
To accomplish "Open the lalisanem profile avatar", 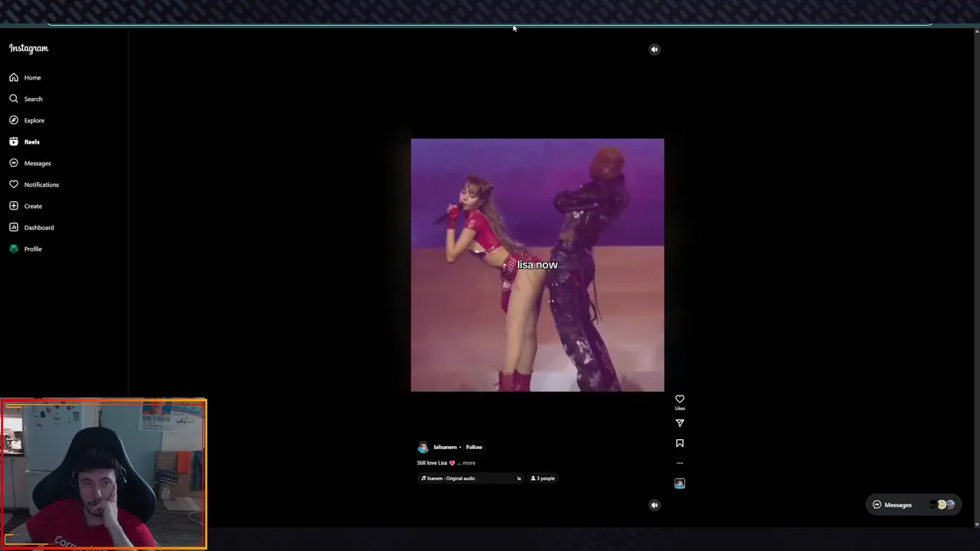I will point(423,448).
